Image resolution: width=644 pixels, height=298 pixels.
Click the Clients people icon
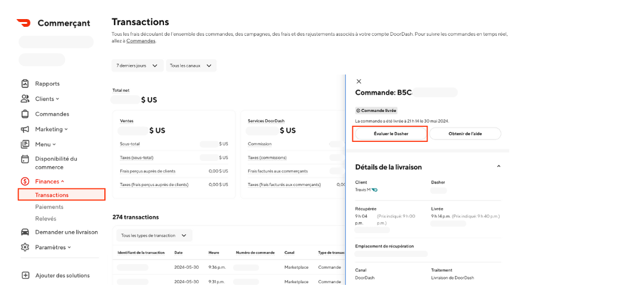click(x=25, y=98)
